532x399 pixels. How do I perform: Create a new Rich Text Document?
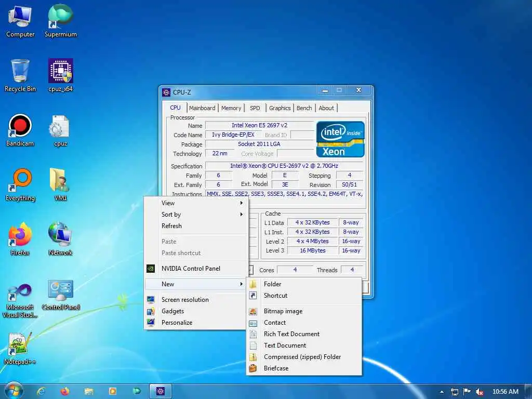click(304, 334)
